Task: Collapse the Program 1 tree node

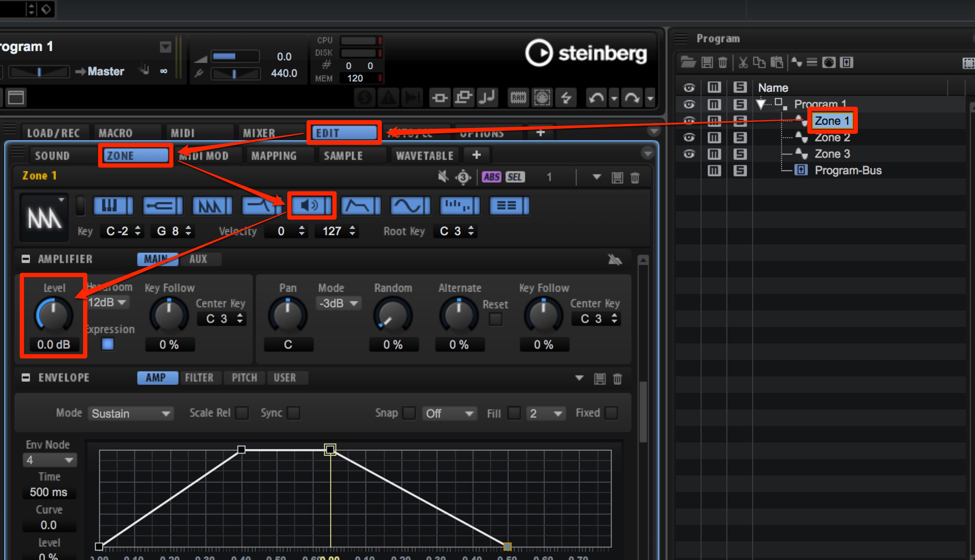Action: 761,104
